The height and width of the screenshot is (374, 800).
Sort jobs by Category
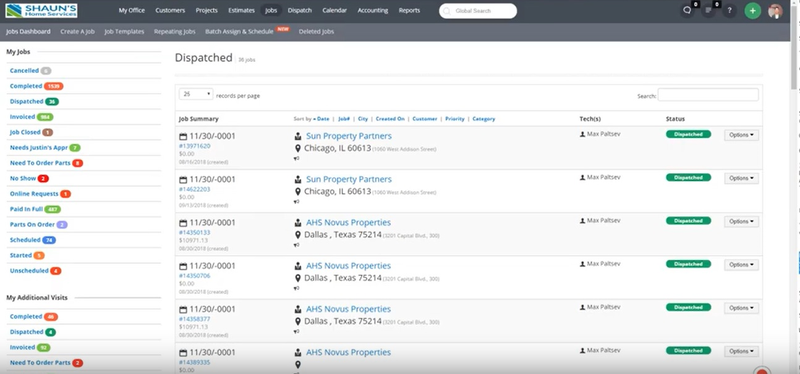[x=484, y=119]
